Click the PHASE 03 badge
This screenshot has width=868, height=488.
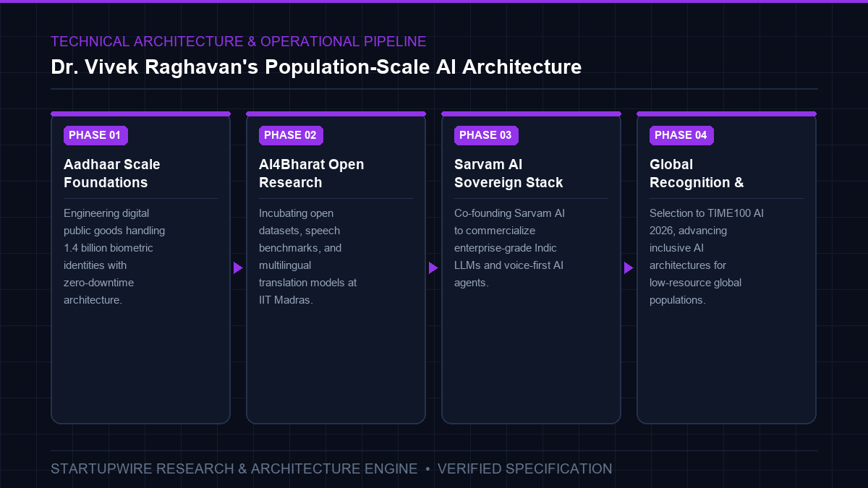[x=486, y=135]
